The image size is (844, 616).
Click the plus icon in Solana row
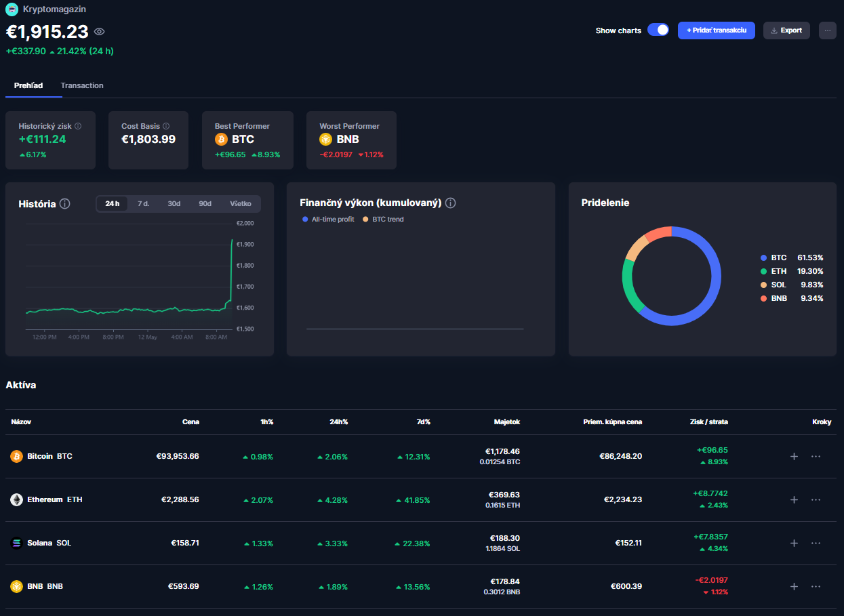[x=794, y=543]
